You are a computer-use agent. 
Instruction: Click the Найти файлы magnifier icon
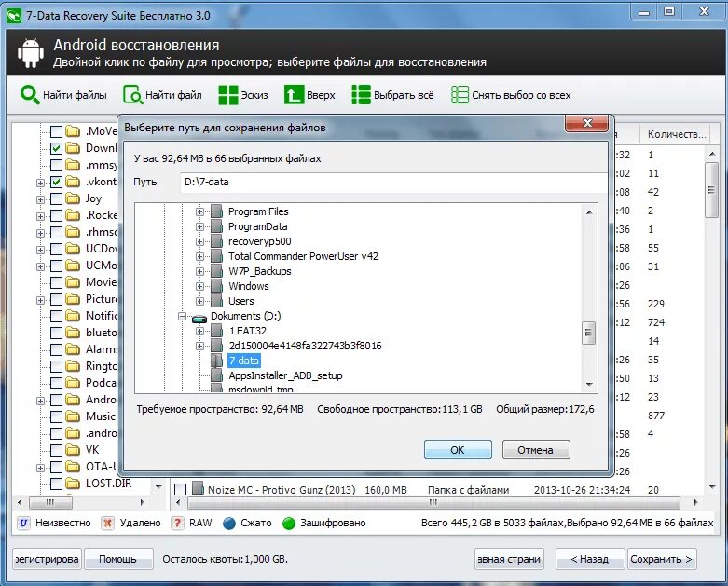30,95
